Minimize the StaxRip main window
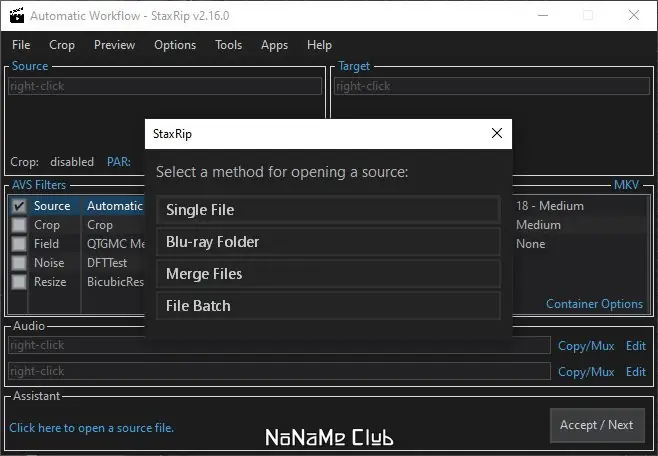This screenshot has height=456, width=658. pyautogui.click(x=543, y=16)
